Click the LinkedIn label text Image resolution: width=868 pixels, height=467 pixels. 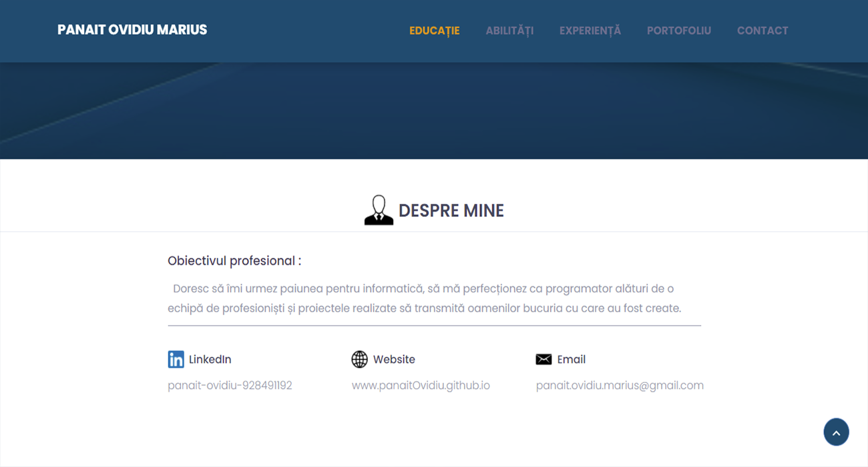click(x=210, y=360)
